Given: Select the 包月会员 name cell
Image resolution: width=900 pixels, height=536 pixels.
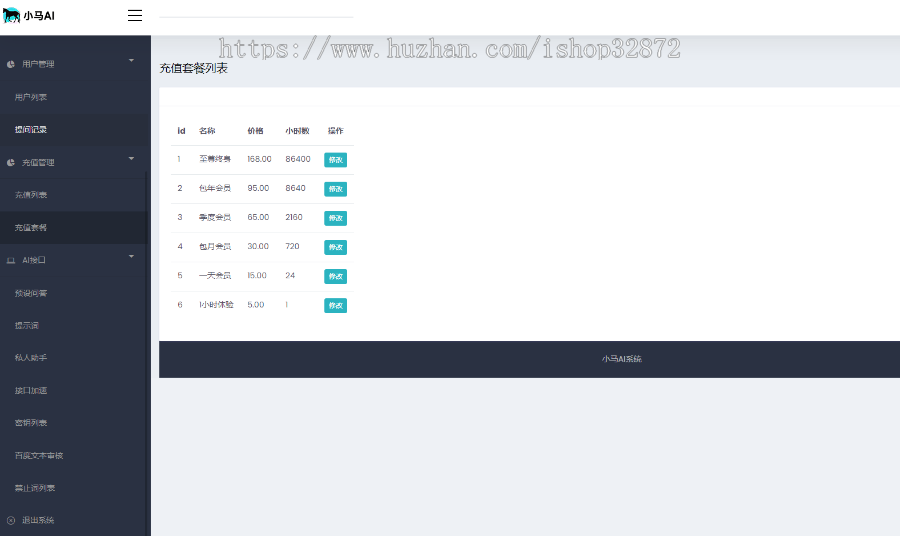Looking at the screenshot, I should tap(215, 247).
